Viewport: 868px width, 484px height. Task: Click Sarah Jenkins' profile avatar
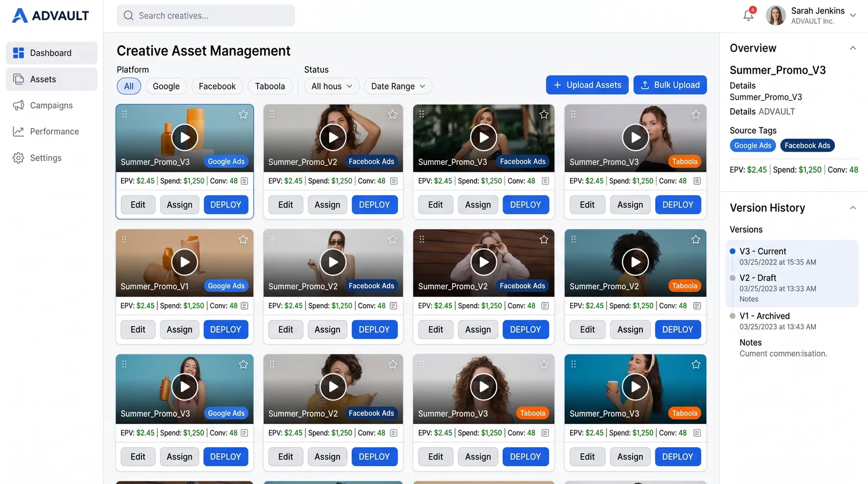(776, 16)
